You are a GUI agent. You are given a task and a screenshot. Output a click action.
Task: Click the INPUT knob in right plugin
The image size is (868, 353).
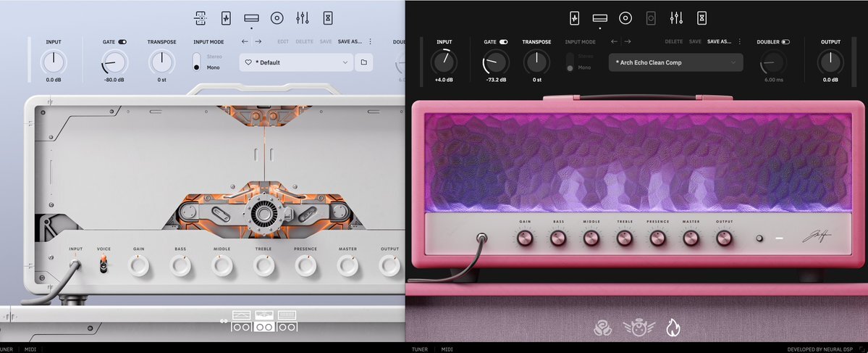pos(444,62)
